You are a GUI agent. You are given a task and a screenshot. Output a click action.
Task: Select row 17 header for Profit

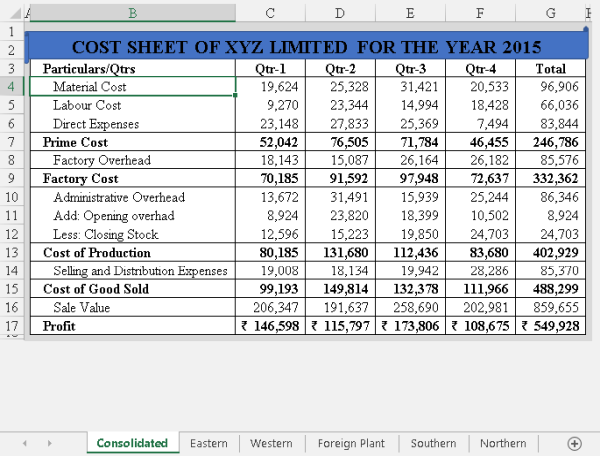pyautogui.click(x=12, y=326)
